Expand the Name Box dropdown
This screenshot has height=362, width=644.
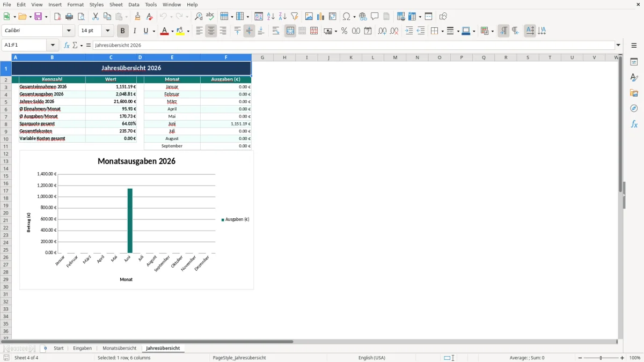53,46
